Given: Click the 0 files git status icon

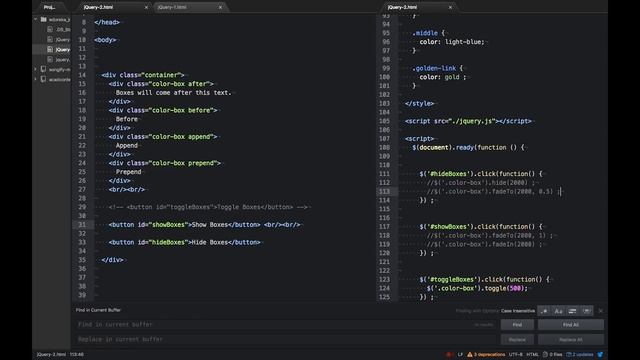Looking at the screenshot, I should pos(545,354).
